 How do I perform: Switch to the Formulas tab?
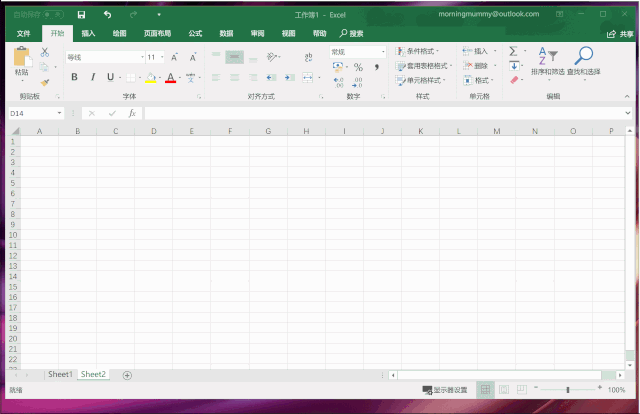click(195, 33)
